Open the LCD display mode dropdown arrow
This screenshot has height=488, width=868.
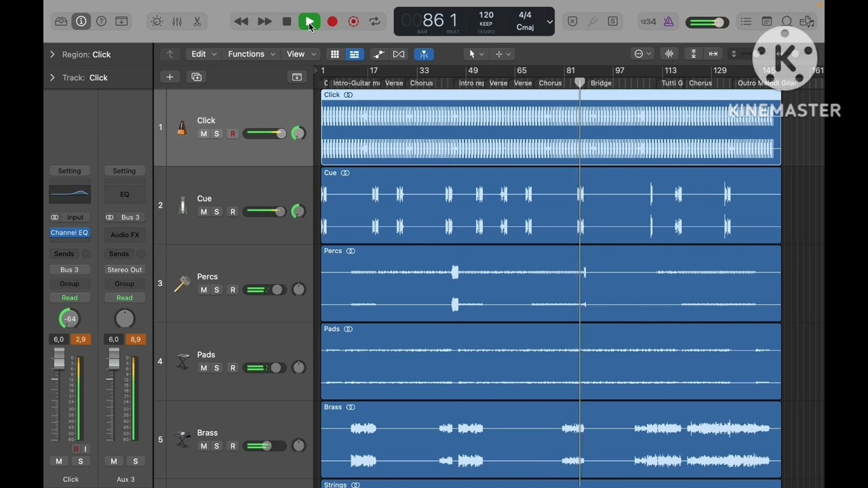point(549,22)
